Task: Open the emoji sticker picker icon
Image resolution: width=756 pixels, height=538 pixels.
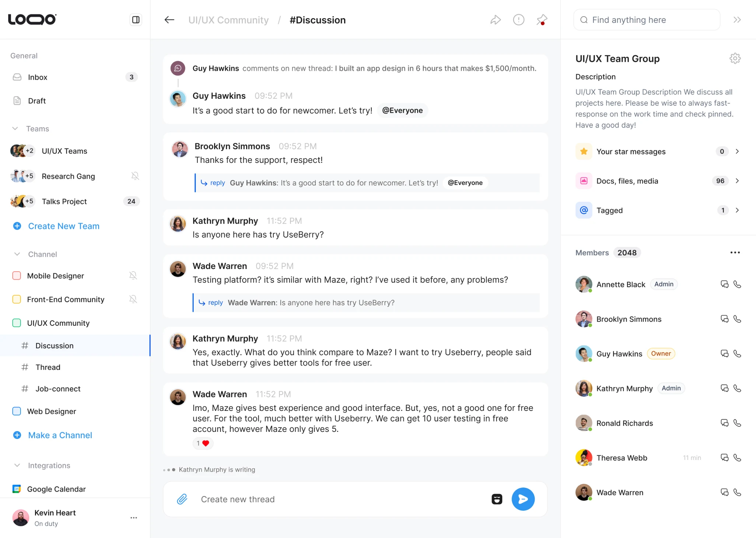Action: point(497,499)
